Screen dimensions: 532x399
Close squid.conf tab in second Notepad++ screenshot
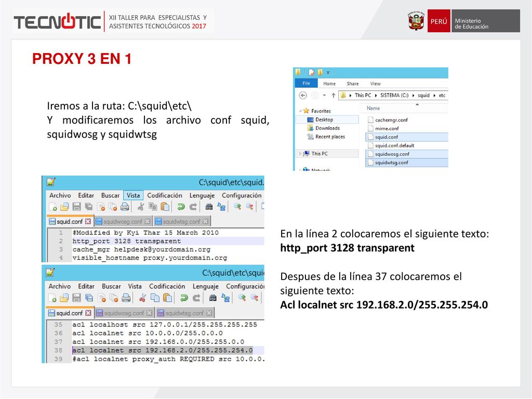point(88,313)
